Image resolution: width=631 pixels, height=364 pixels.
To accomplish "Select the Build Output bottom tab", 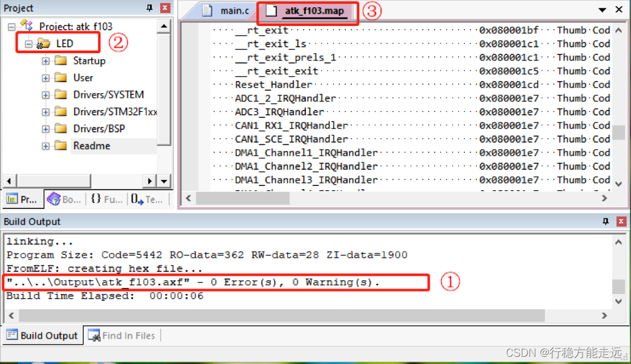I will (43, 336).
